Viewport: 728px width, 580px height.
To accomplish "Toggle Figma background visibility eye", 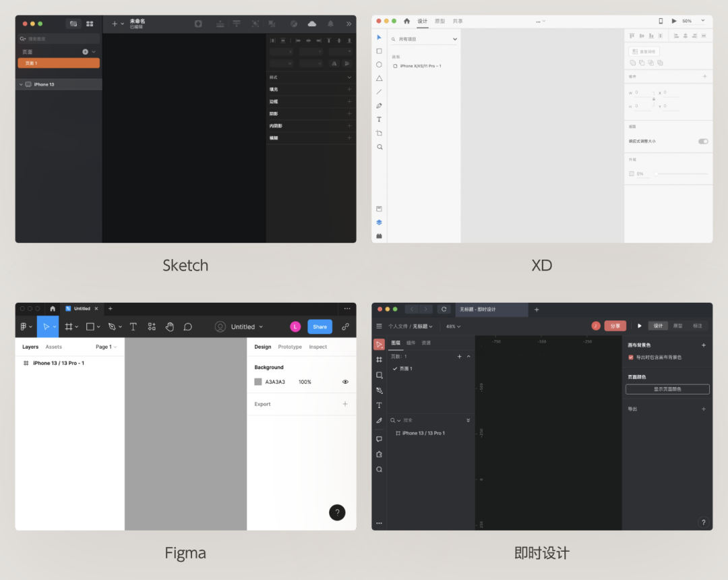I will pos(345,382).
